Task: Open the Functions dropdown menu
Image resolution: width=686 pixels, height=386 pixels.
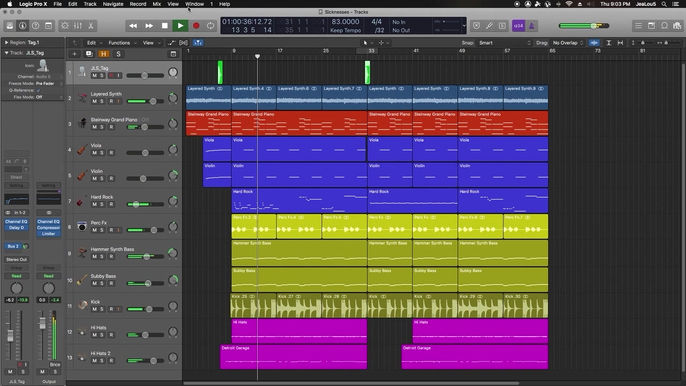Action: click(122, 43)
